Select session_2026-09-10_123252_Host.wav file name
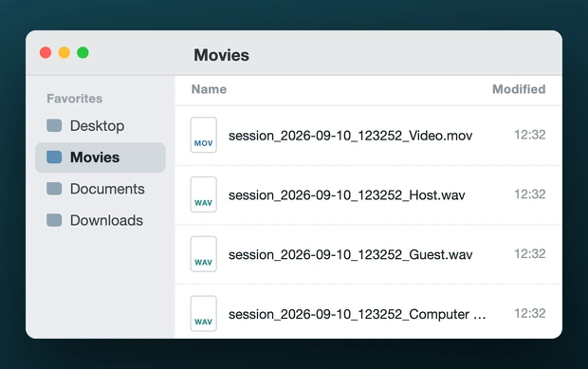Viewport: 588px width, 369px height. click(x=346, y=195)
